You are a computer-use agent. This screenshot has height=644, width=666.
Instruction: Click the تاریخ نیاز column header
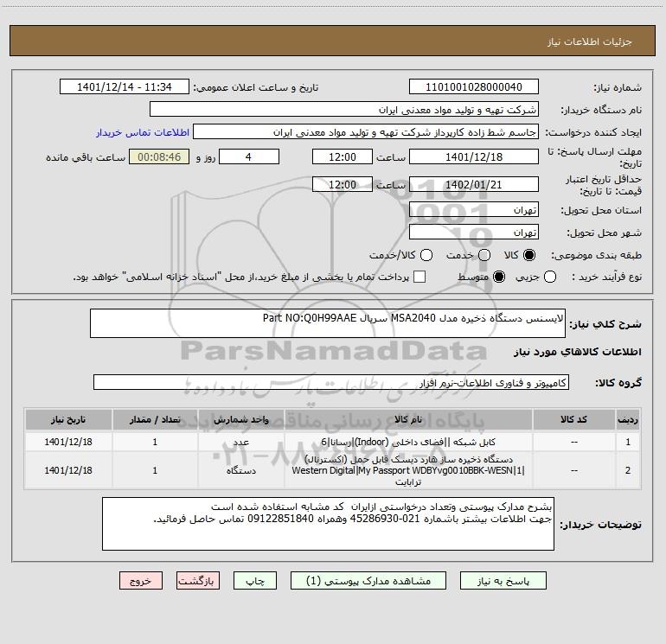(68, 419)
